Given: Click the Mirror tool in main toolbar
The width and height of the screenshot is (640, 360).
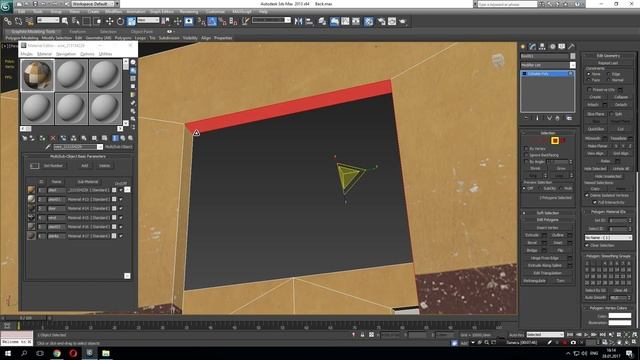Looking at the screenshot, I should pos(298,21).
